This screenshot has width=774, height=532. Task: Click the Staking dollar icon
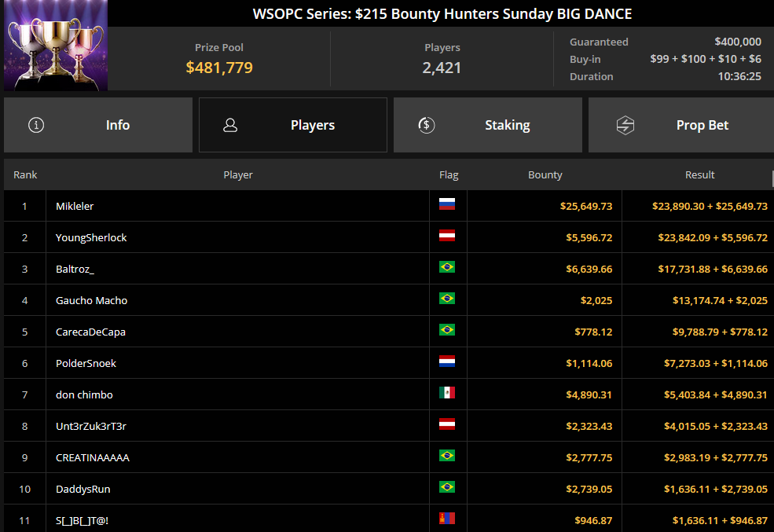[x=427, y=125]
